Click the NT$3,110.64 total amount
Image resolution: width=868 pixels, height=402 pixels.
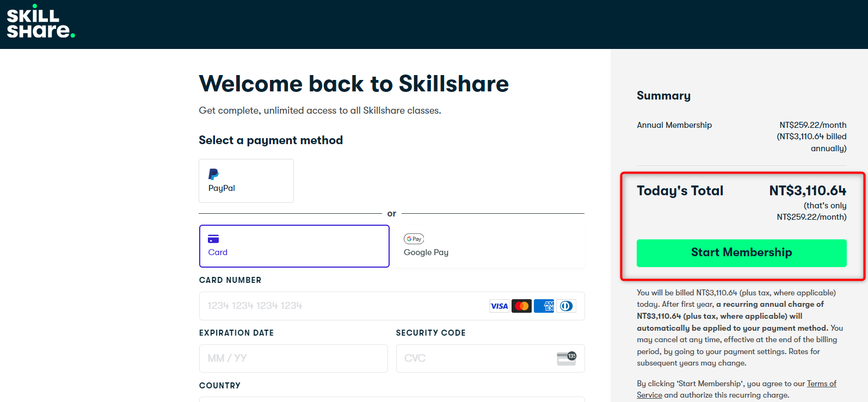coord(808,191)
